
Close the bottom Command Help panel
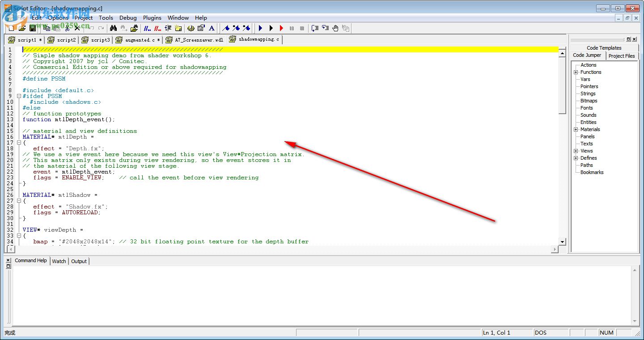pos(8,260)
